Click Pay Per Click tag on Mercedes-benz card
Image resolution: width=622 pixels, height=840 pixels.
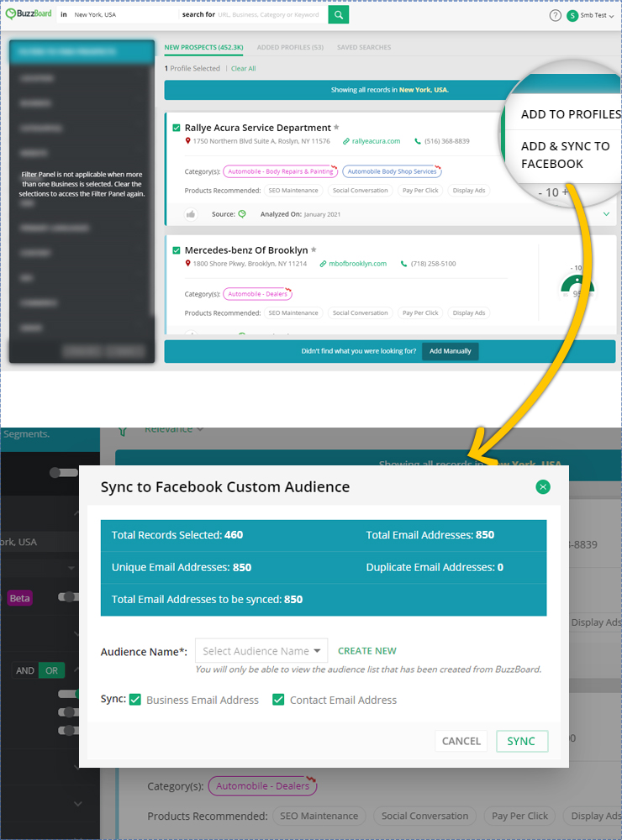420,312
